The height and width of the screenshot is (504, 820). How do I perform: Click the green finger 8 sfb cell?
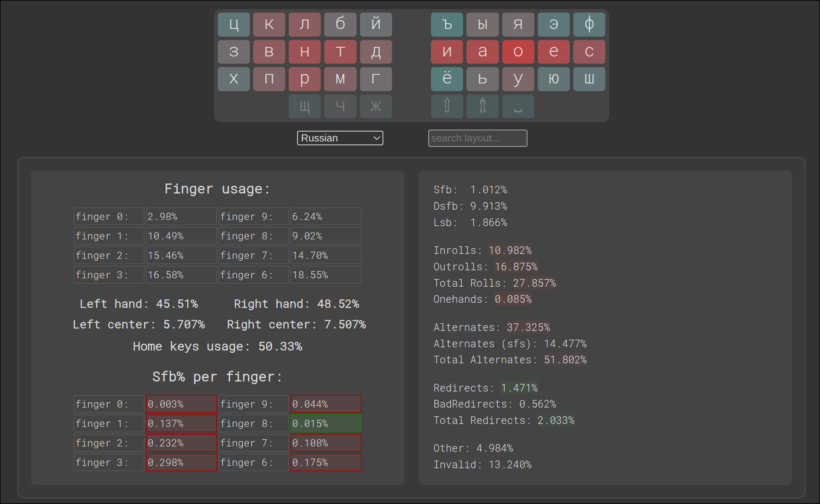coord(326,424)
